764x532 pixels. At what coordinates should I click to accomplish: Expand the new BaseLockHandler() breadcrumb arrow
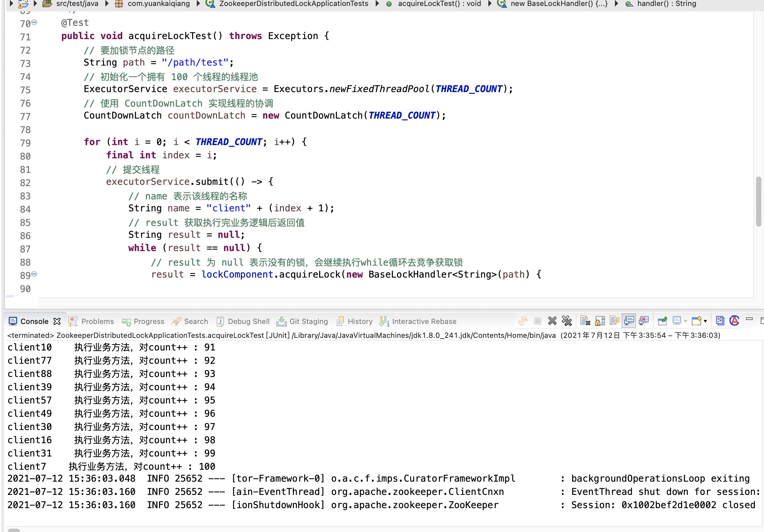[x=616, y=4]
